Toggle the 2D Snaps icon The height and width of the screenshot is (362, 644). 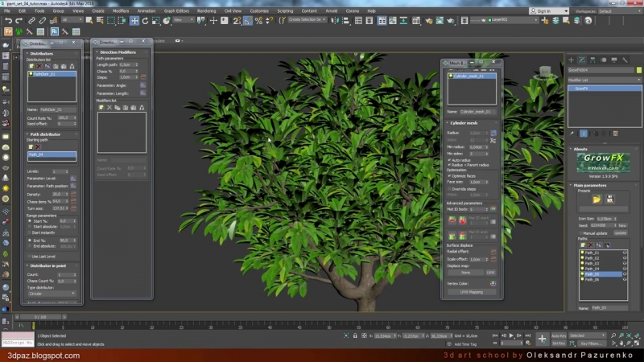click(237, 21)
